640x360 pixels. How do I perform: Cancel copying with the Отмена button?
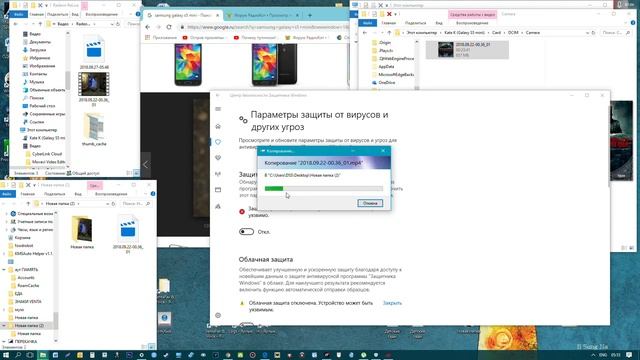(x=370, y=203)
